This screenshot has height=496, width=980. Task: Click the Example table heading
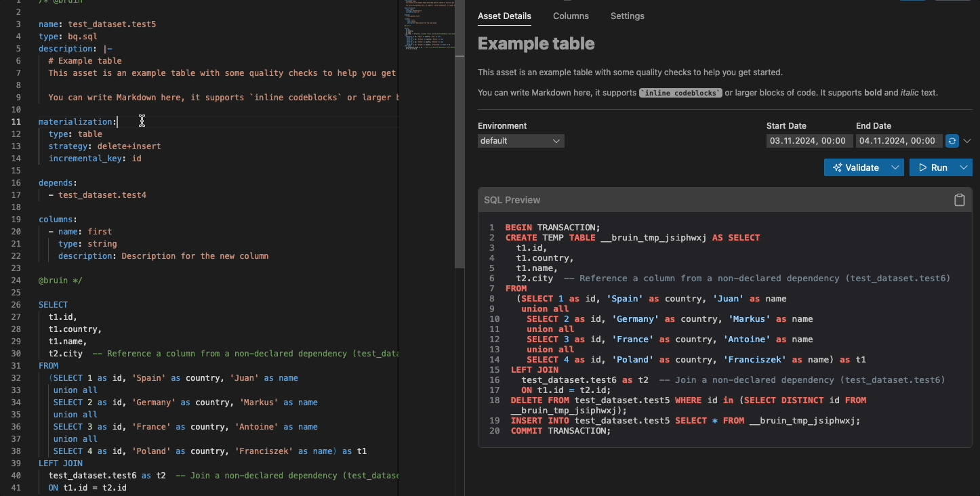[536, 44]
